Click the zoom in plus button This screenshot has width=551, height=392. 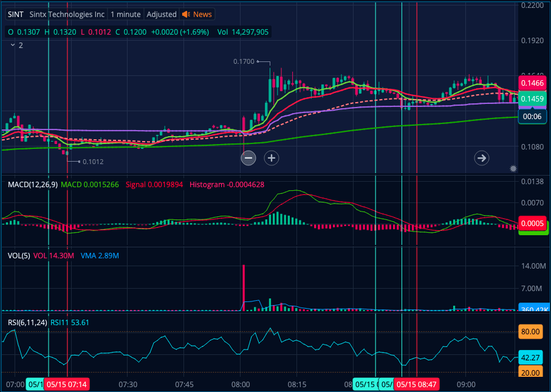(271, 158)
